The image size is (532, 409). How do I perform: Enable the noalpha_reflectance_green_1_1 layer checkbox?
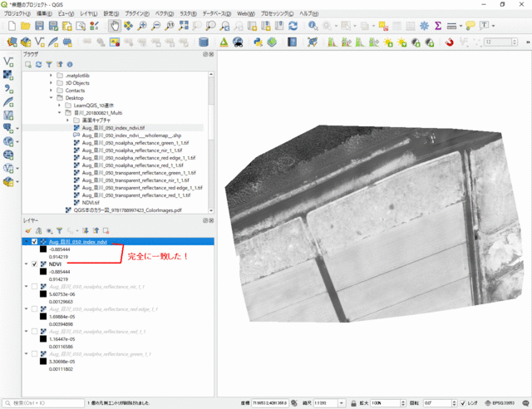34,353
